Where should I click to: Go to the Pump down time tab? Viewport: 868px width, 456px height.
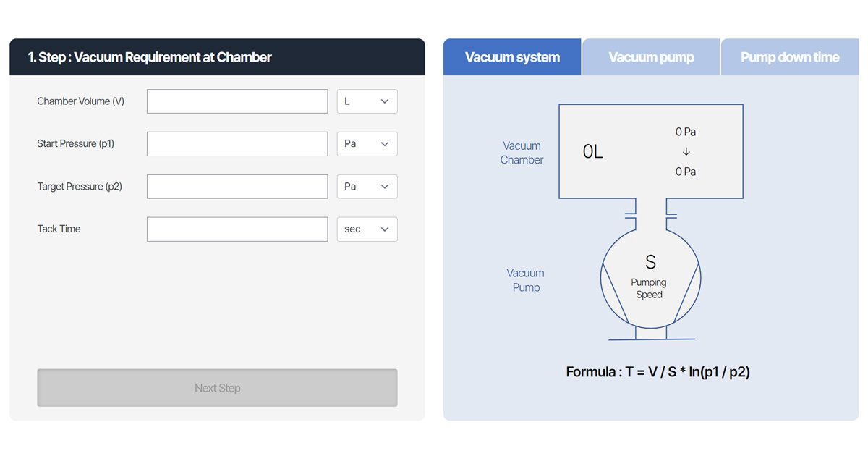(790, 57)
